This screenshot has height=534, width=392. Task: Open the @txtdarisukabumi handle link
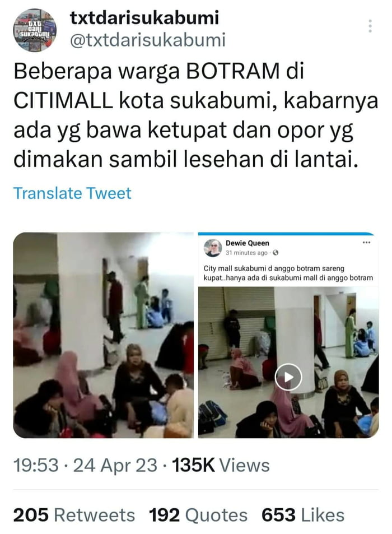coord(148,40)
